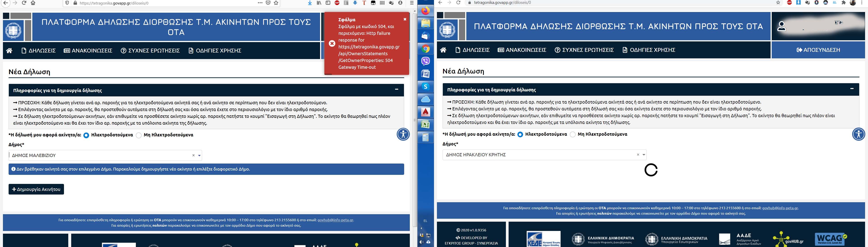The width and height of the screenshot is (868, 247).
Task: Select Μη Ηλεκτροδοτούμενα radio in right window
Action: 573,134
